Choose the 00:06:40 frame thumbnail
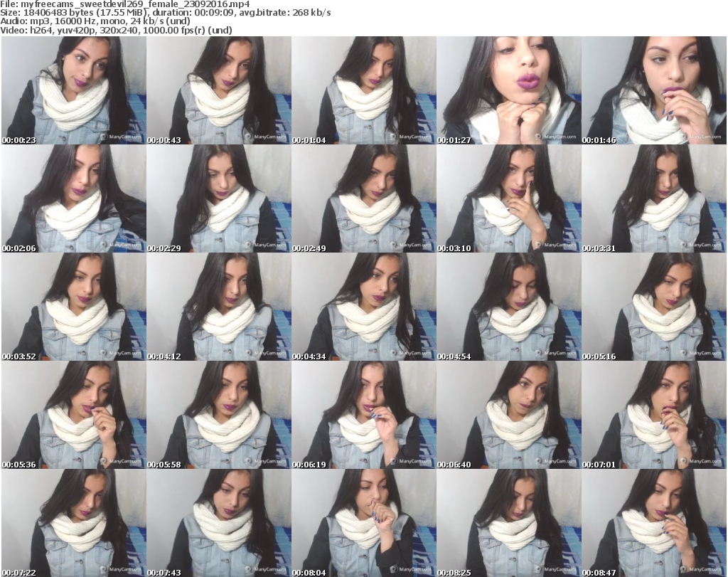728x577 pixels. [509, 415]
